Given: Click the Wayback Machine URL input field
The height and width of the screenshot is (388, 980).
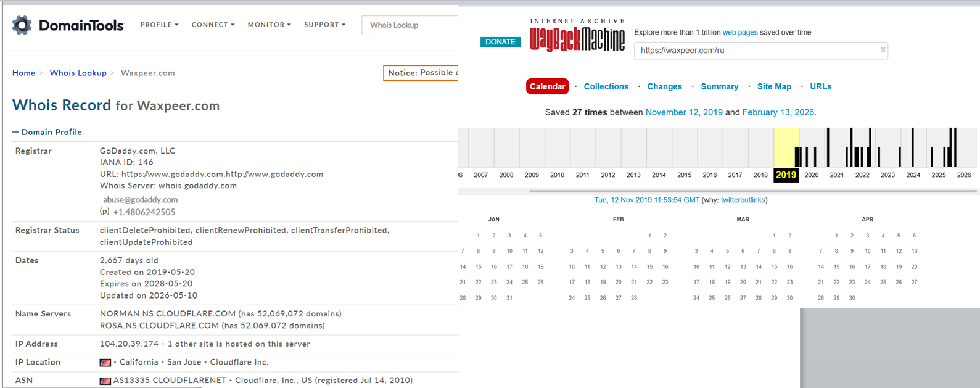Looking at the screenshot, I should [x=761, y=51].
